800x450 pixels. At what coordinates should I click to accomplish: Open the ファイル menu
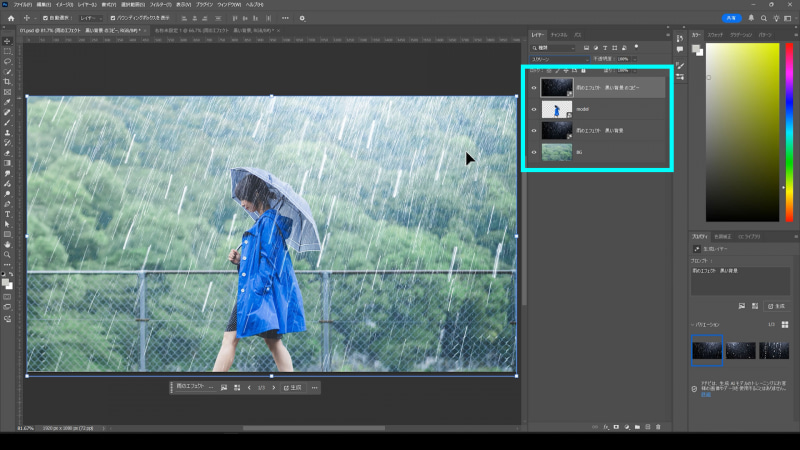(23, 5)
